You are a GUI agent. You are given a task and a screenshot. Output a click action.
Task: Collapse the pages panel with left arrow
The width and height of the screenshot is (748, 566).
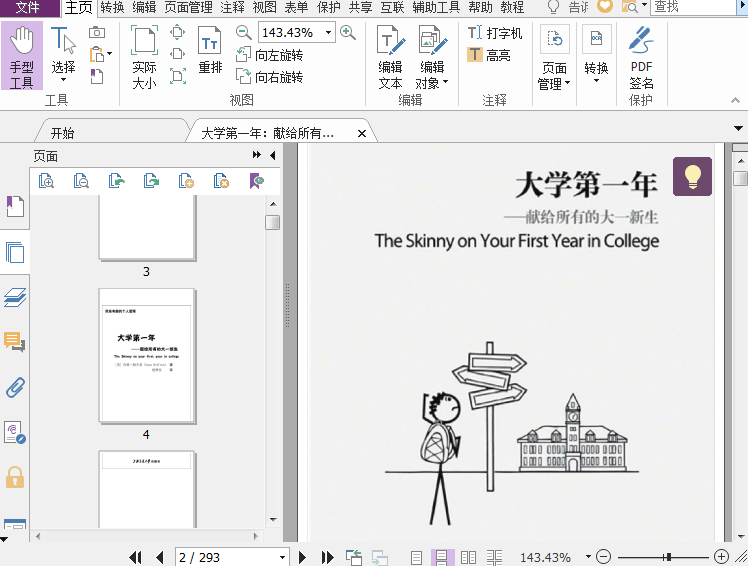coord(273,155)
